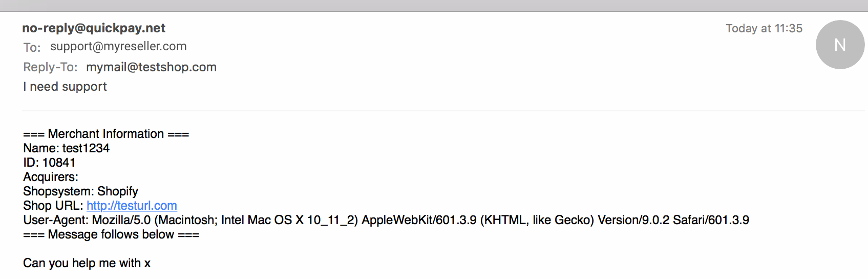The image size is (868, 279).
Task: Click the 'Merchant Information' header line
Action: [x=106, y=134]
